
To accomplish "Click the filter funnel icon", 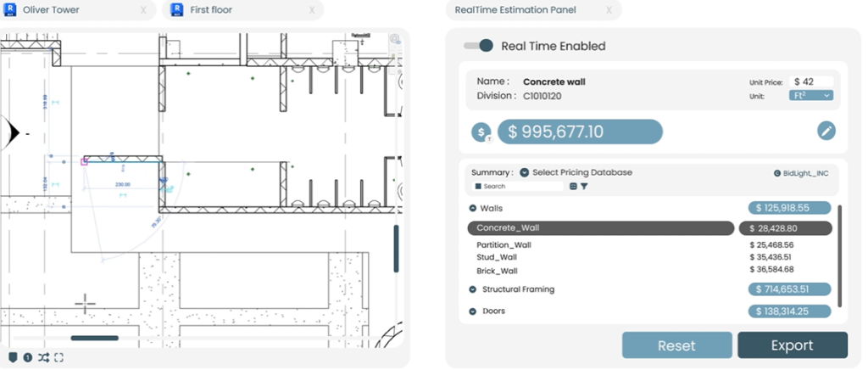I will coord(584,187).
